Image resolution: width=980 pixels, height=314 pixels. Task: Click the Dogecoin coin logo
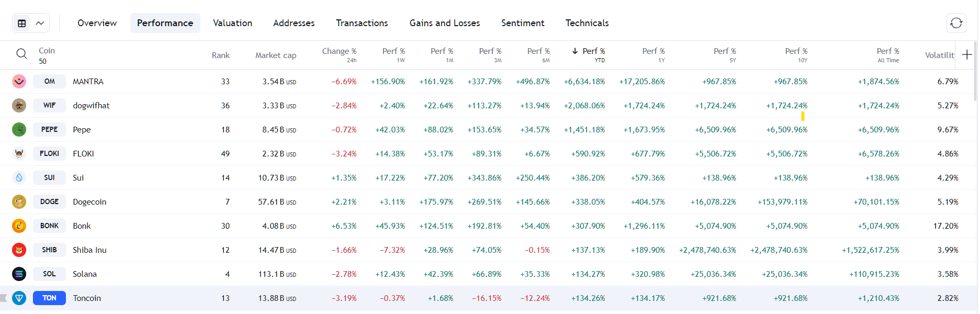pyautogui.click(x=19, y=202)
